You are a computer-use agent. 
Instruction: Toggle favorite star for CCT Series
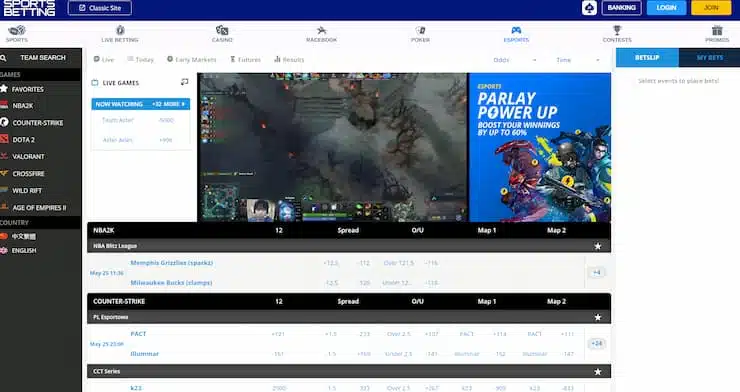(597, 372)
